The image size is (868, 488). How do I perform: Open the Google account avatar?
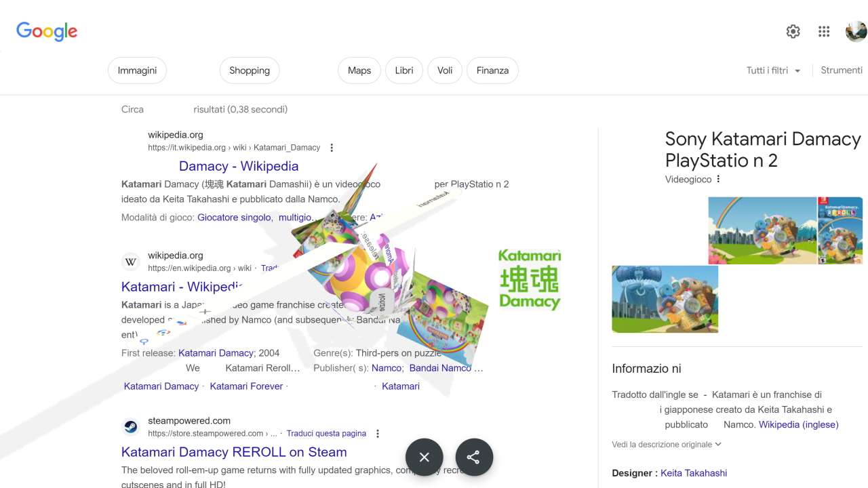tap(856, 31)
